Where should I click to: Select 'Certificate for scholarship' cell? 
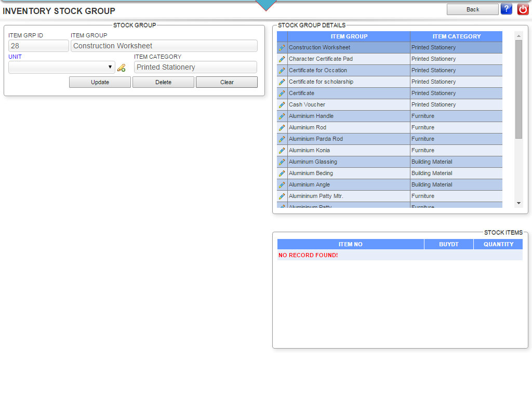tap(349, 82)
